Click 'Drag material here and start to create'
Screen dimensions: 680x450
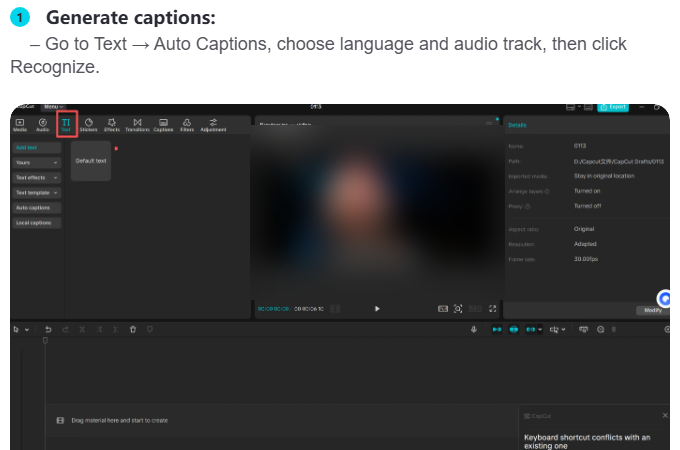coord(120,421)
